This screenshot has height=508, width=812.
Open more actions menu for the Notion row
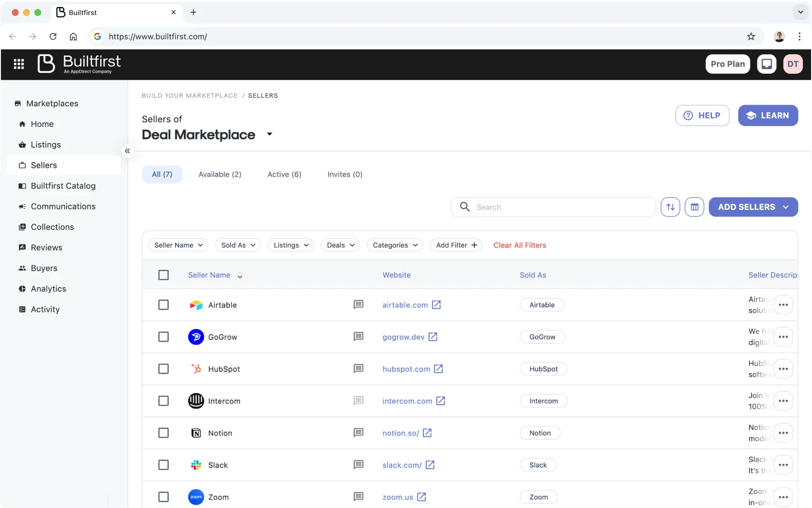click(x=783, y=433)
